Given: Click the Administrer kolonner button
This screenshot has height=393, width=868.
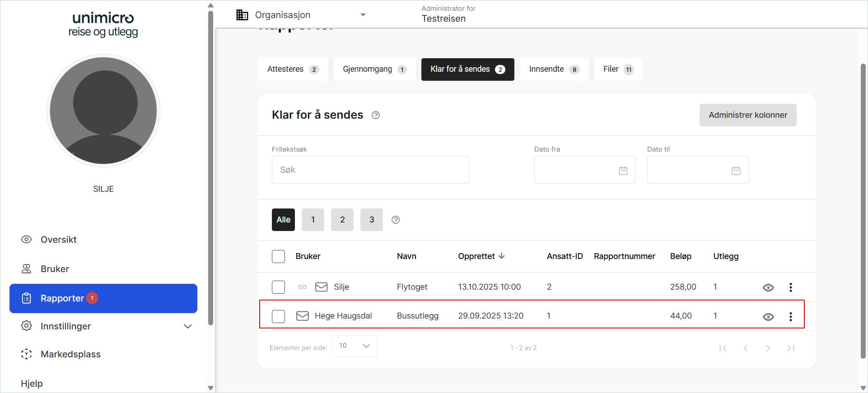Looking at the screenshot, I should (x=747, y=115).
